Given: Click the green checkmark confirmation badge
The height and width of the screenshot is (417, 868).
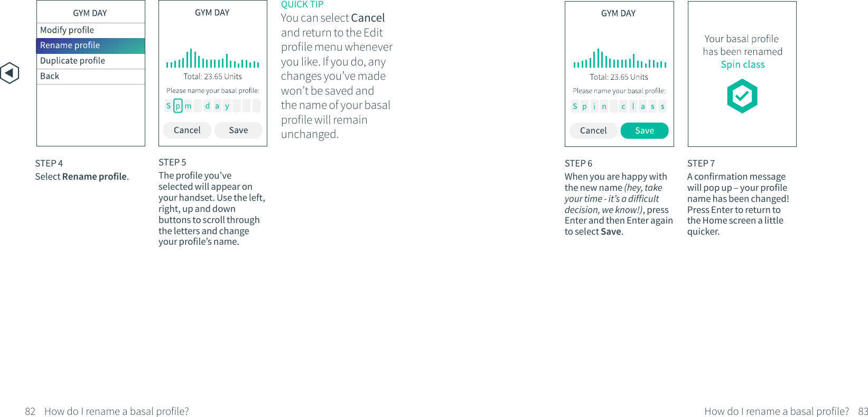Looking at the screenshot, I should pos(742,96).
